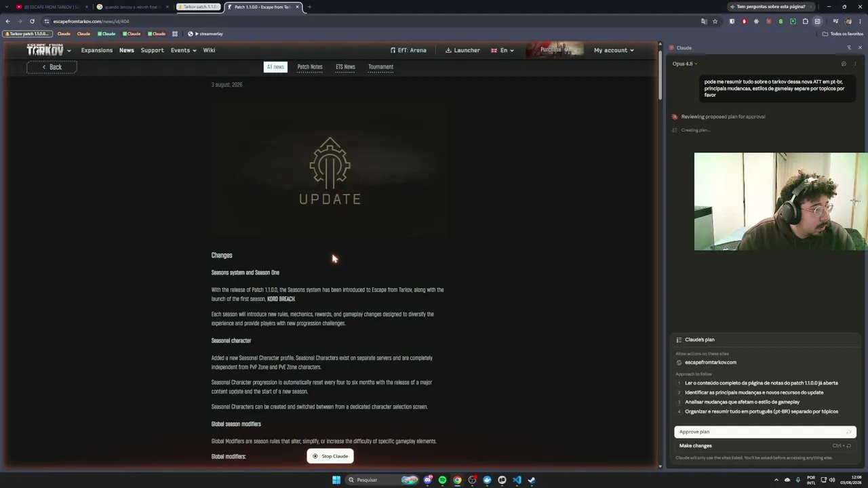Expand the Events dropdown menu

183,50
